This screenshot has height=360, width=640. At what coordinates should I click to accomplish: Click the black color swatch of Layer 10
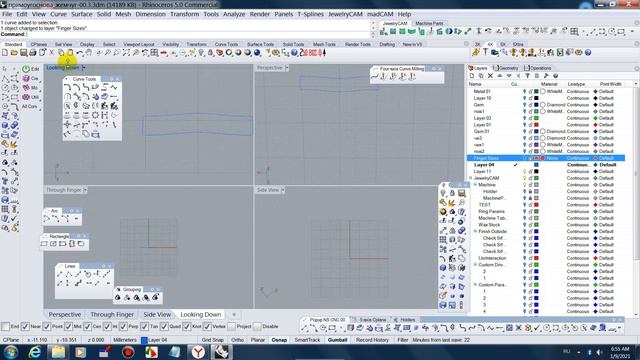[536, 98]
